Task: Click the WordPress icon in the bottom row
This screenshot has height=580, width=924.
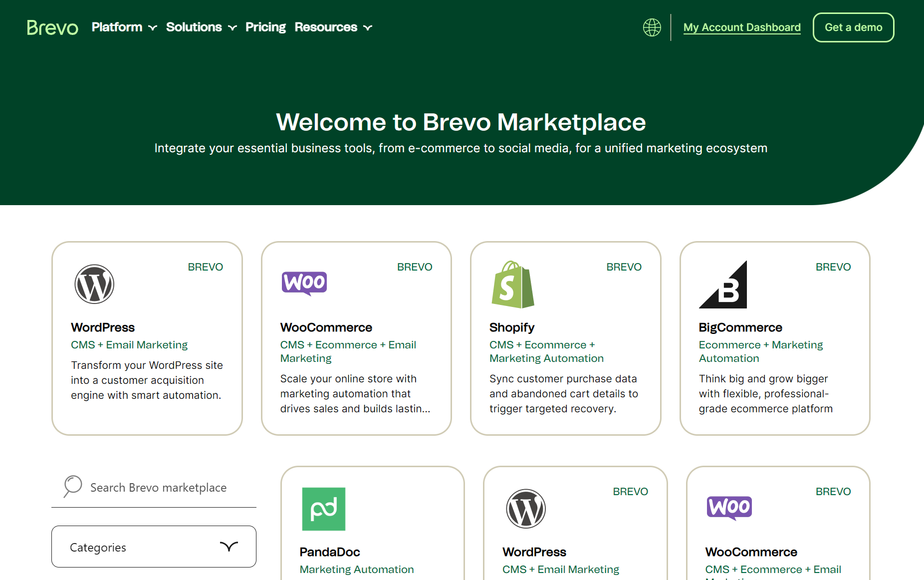Action: click(x=526, y=508)
